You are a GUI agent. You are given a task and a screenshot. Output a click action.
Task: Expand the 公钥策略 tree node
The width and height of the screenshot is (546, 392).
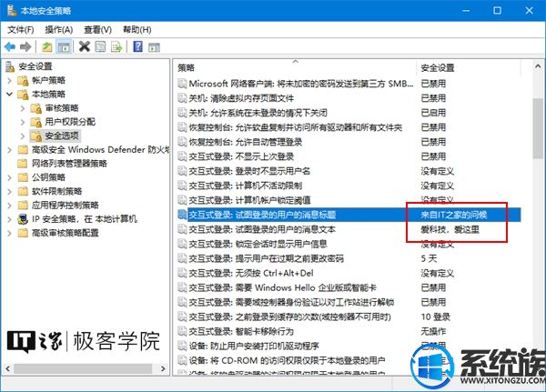click(9, 177)
